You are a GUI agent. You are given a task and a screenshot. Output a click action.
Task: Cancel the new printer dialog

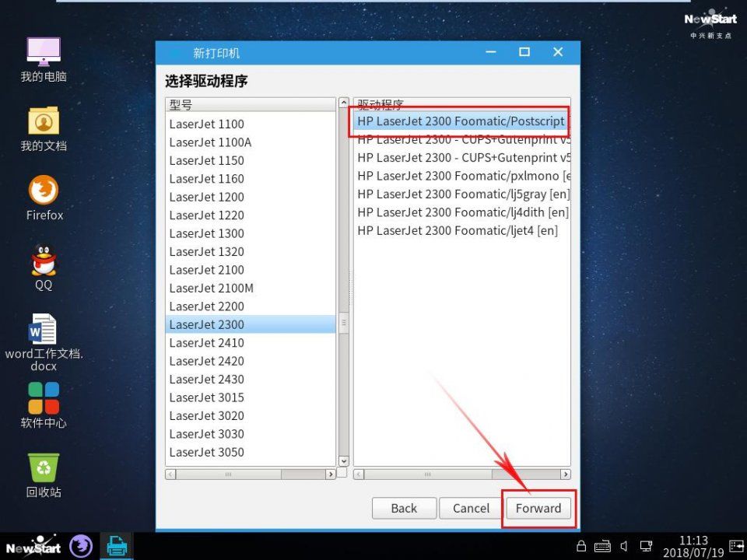tap(471, 508)
